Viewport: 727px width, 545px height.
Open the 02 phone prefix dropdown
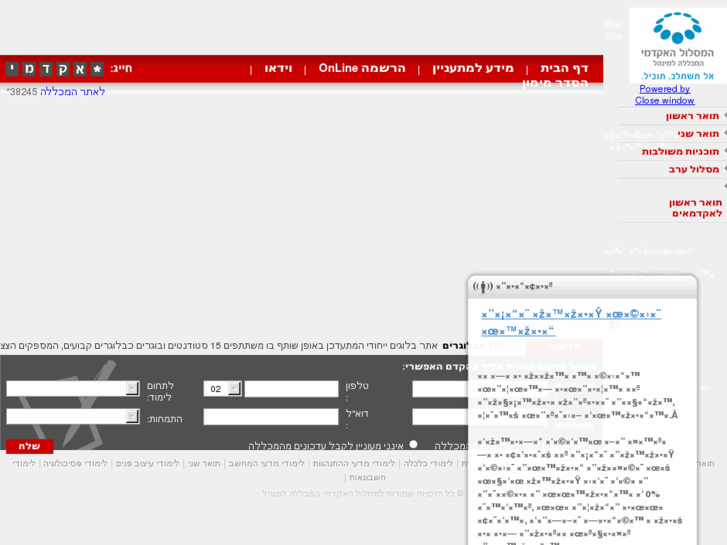tap(223, 388)
